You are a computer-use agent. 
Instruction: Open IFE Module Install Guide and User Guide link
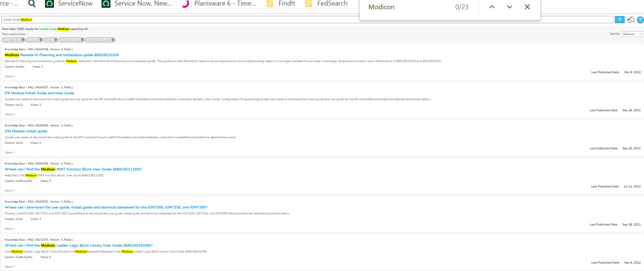(x=40, y=93)
